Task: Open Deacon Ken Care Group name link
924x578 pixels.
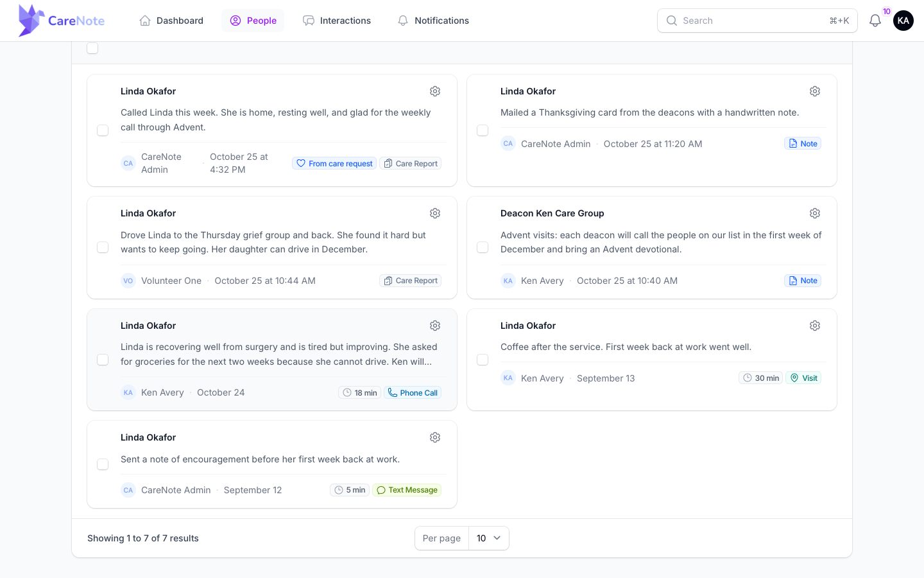Action: pos(552,213)
